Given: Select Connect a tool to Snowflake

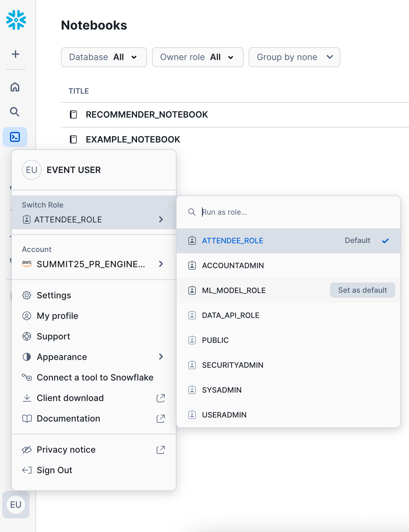Looking at the screenshot, I should pos(94,377).
